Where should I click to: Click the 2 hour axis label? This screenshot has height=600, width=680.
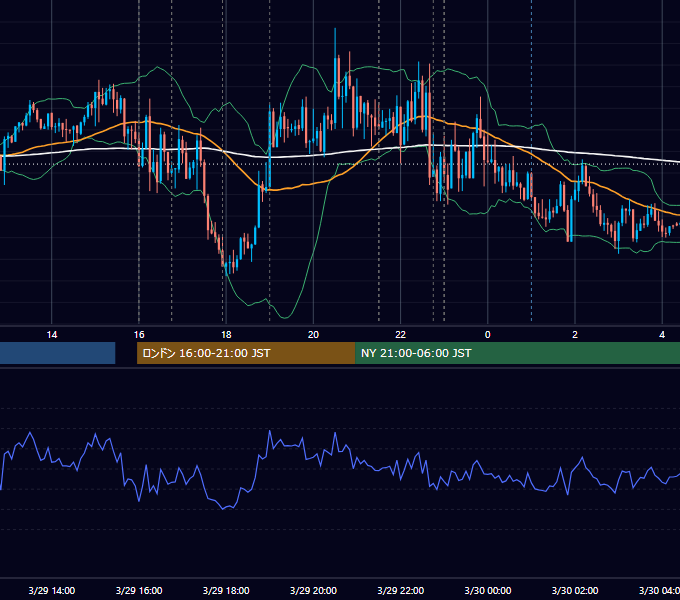575,335
